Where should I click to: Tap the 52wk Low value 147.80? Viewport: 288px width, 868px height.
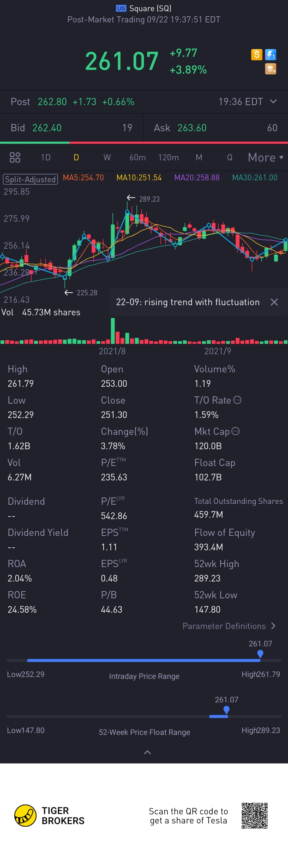207,610
